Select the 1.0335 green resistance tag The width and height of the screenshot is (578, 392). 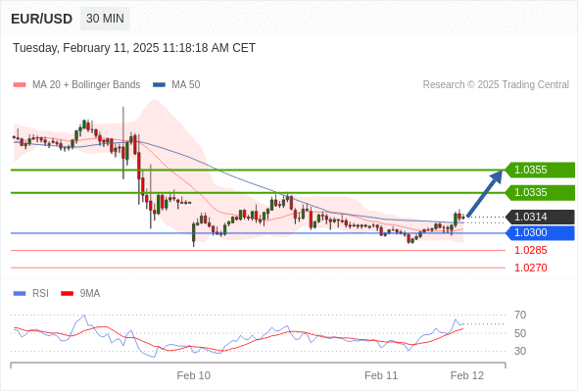click(x=540, y=192)
